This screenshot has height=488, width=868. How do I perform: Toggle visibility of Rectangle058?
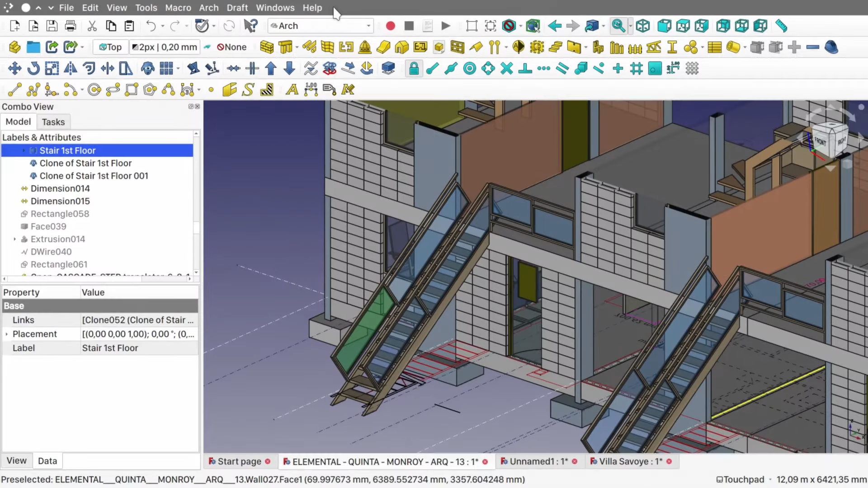(x=24, y=213)
